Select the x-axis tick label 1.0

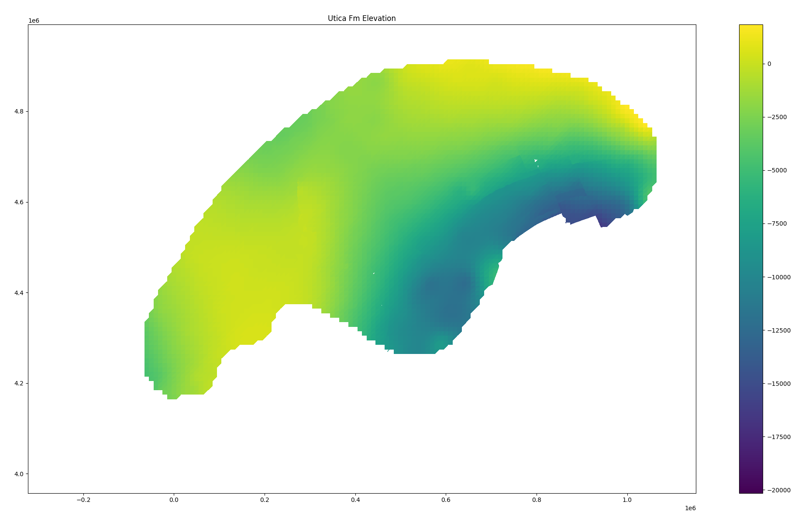pos(627,499)
